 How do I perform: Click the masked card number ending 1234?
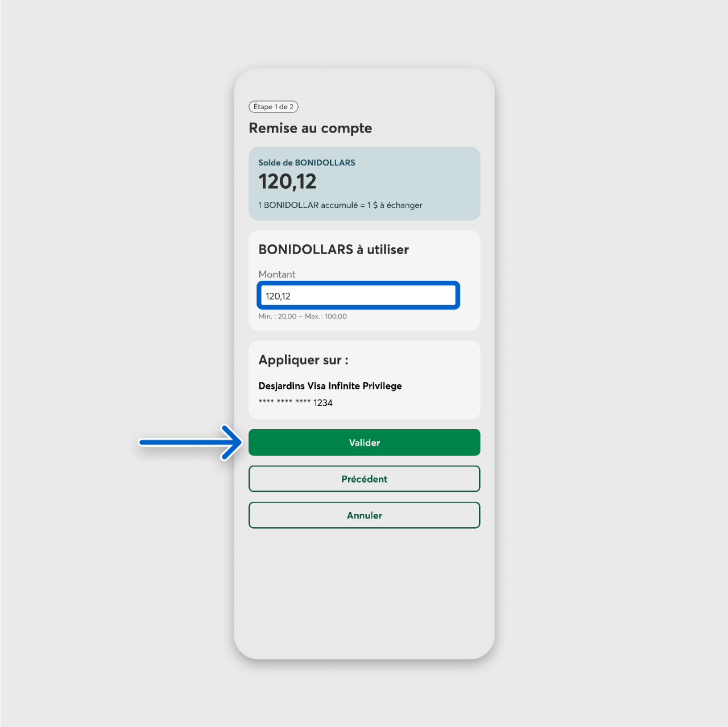[x=295, y=402]
